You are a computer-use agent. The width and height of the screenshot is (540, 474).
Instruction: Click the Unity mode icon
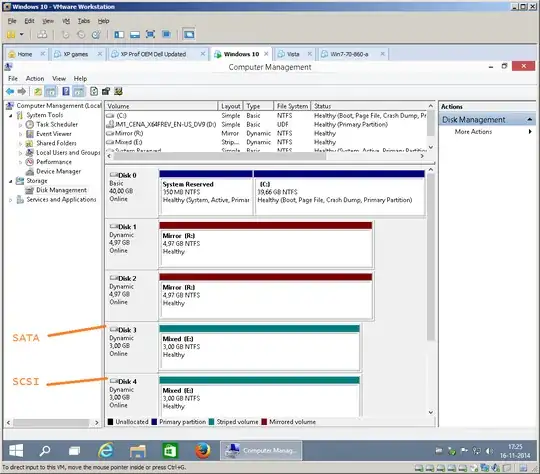tap(166, 34)
